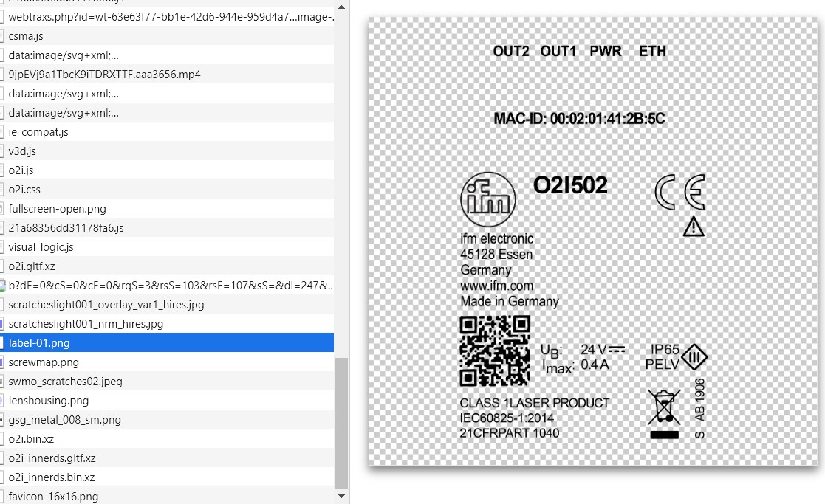Viewport: 825px width, 504px height.
Task: Select the o2i.css request
Action: pos(167,189)
